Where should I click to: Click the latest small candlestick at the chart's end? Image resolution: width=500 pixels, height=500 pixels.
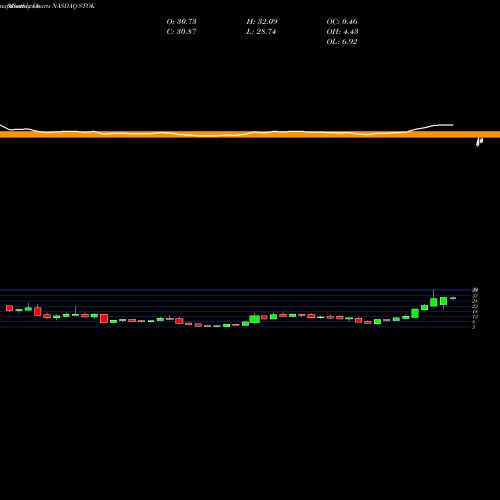(x=453, y=298)
